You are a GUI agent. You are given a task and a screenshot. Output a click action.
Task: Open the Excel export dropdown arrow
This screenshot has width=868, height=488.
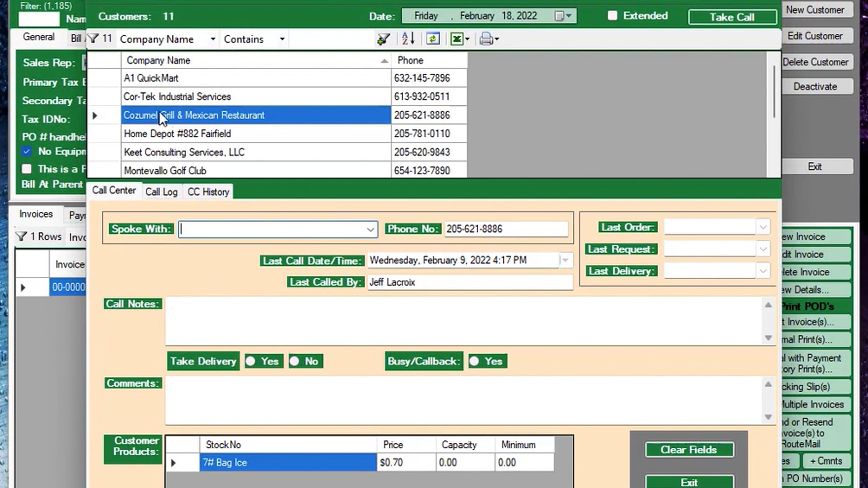467,39
